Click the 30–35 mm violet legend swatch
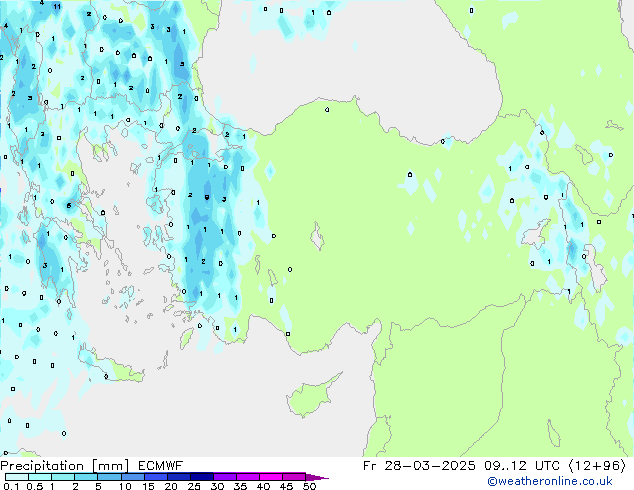The width and height of the screenshot is (634, 490). point(224,477)
